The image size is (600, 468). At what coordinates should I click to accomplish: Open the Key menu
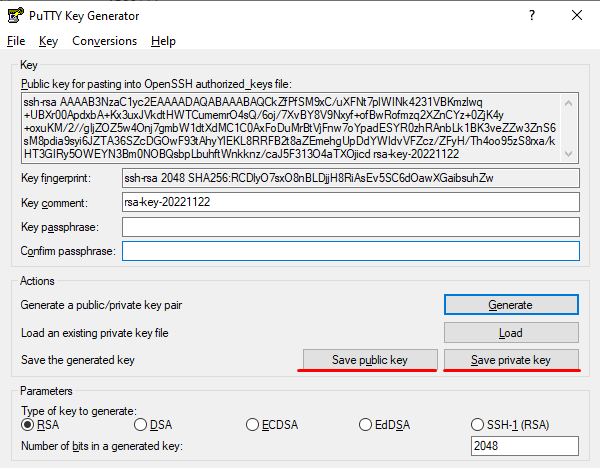pos(49,41)
